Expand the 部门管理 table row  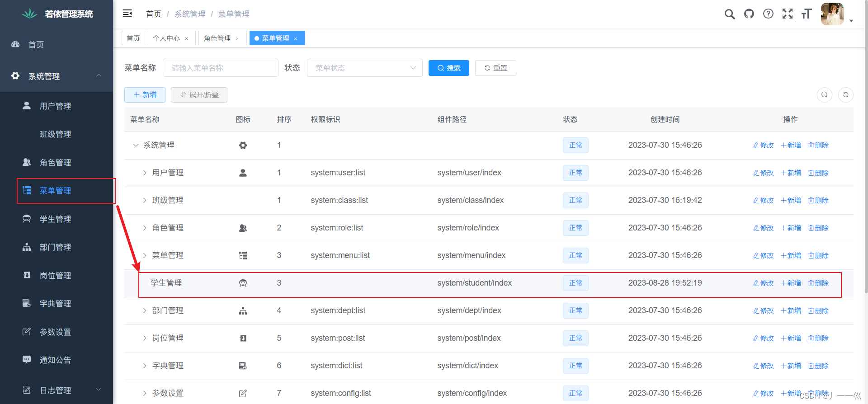pos(145,311)
